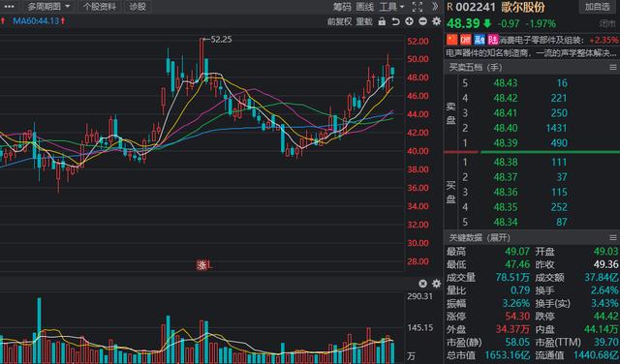Click the 开盘 value 49.03
This screenshot has width=620, height=364.
pos(605,252)
